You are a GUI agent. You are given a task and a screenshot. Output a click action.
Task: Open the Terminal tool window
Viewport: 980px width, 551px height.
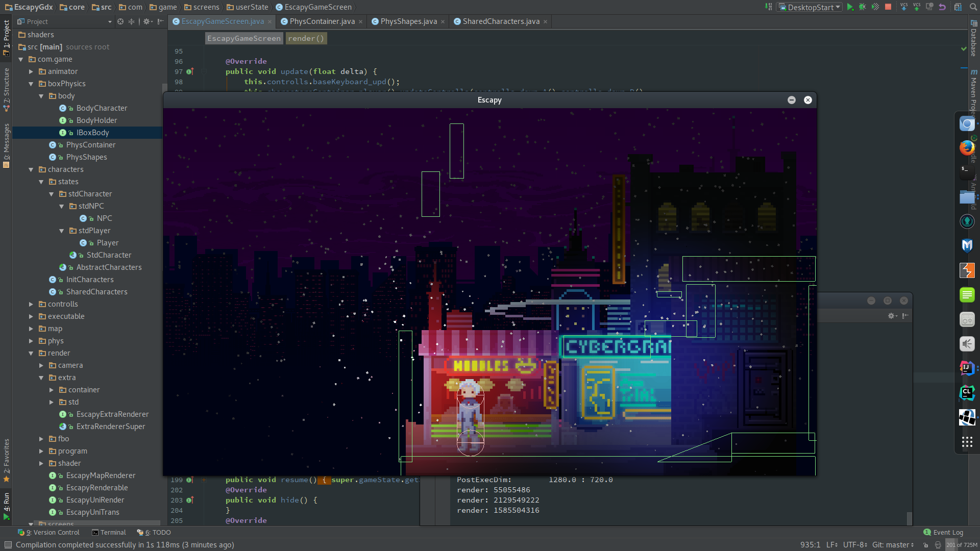click(x=109, y=532)
